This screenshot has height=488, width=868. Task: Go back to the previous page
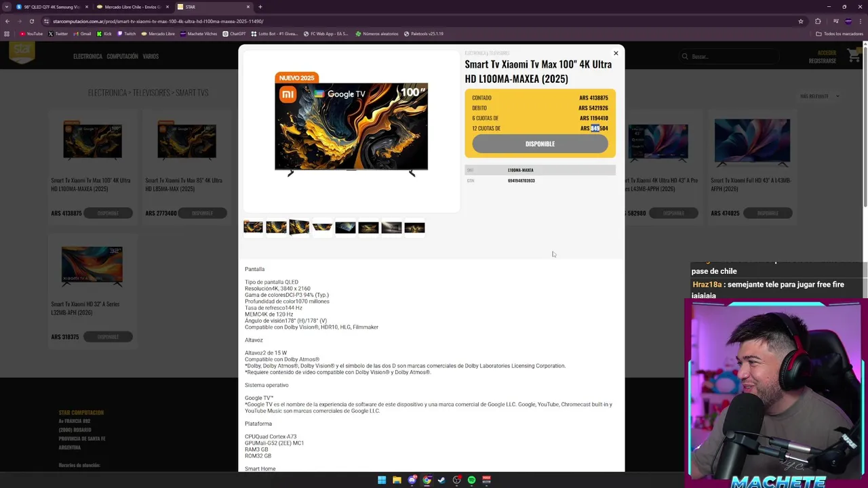tap(7, 21)
